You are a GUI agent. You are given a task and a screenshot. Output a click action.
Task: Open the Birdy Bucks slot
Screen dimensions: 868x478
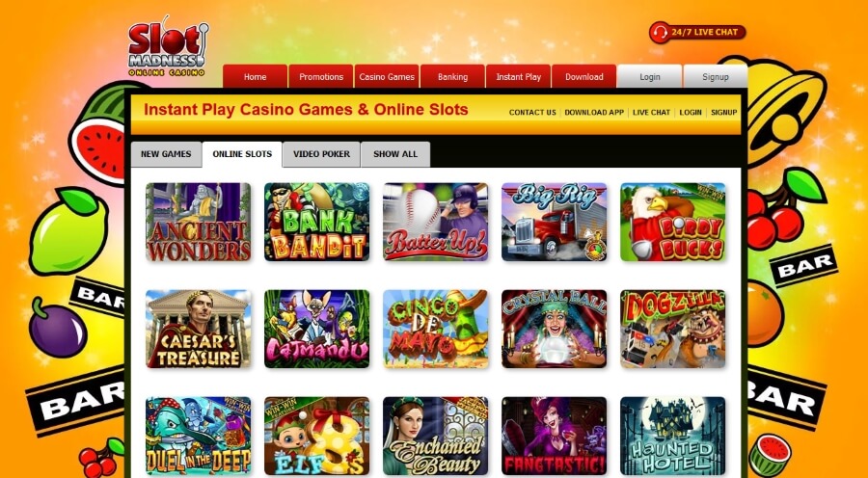672,222
